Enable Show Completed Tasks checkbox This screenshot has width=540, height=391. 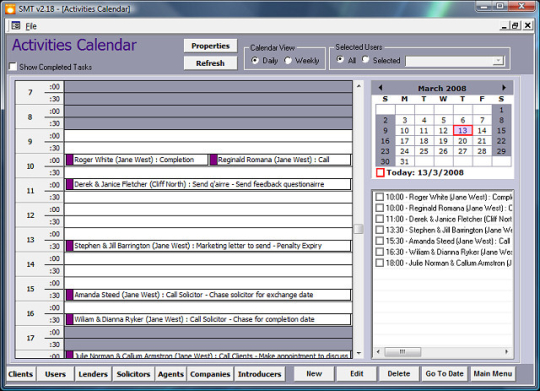point(13,66)
